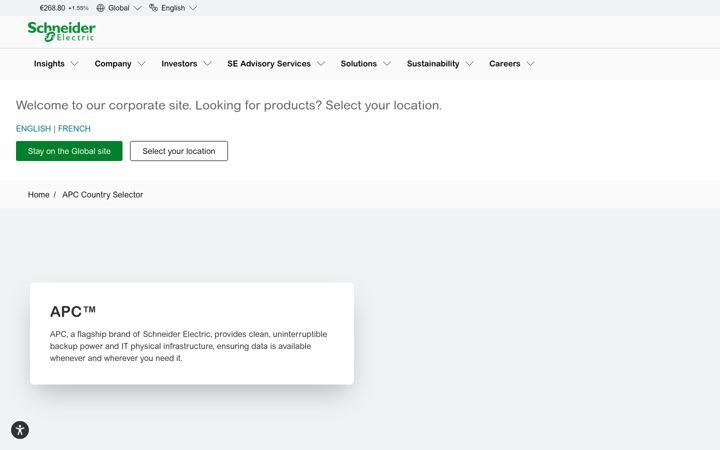Expand the English language chevron
Viewport: 720px width, 450px height.
(193, 8)
